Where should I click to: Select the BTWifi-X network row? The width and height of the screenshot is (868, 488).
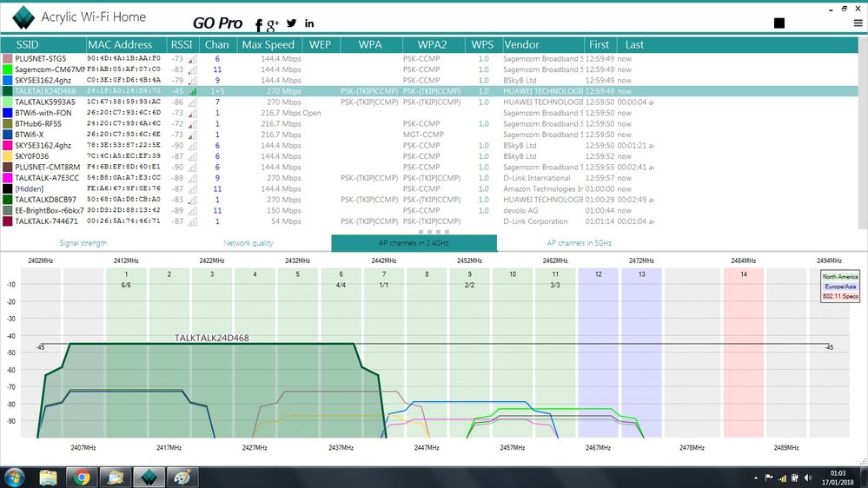pyautogui.click(x=429, y=135)
